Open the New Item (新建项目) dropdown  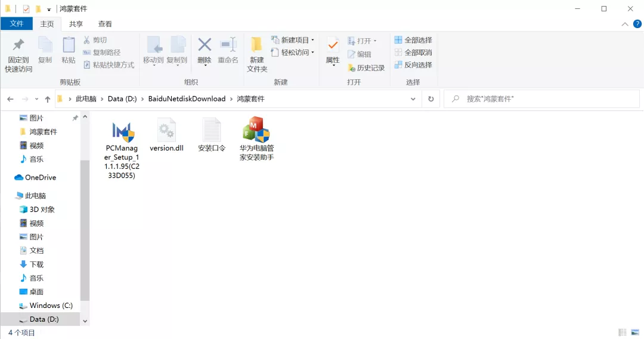(x=293, y=40)
